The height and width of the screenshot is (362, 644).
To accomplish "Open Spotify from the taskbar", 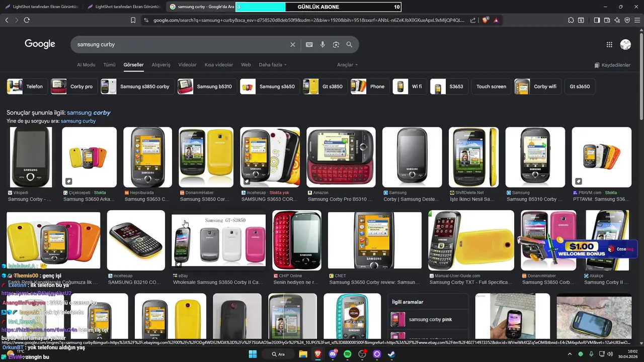I will pyautogui.click(x=347, y=354).
